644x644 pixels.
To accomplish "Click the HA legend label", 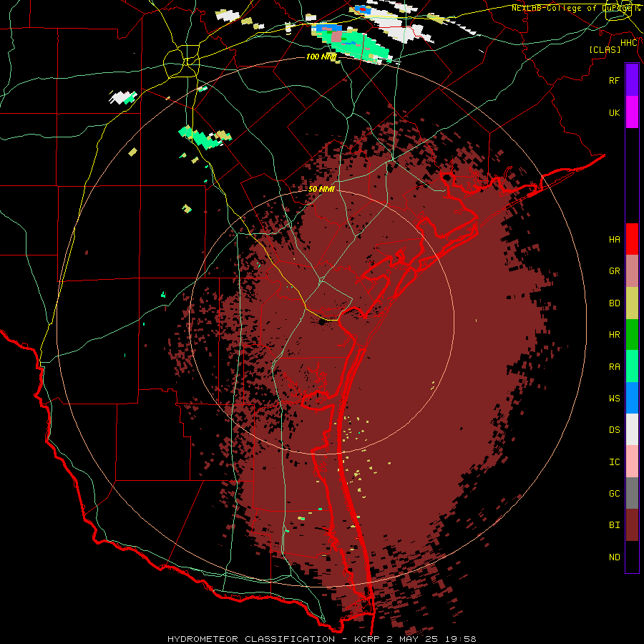I will click(615, 239).
